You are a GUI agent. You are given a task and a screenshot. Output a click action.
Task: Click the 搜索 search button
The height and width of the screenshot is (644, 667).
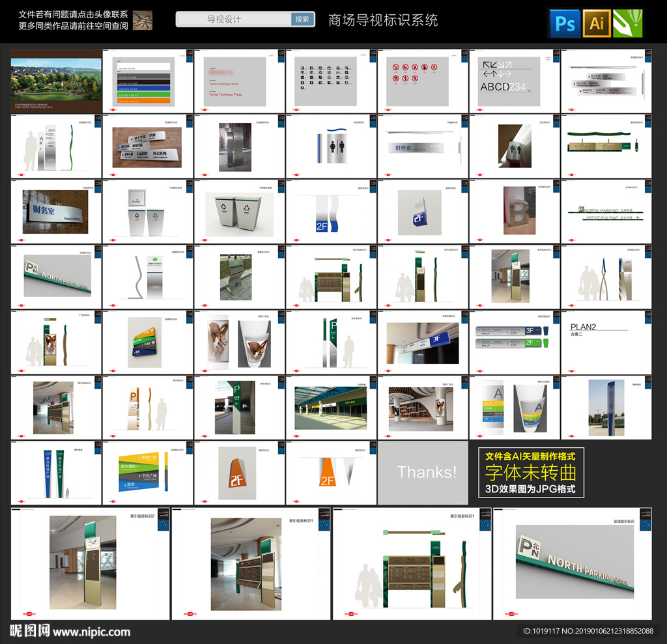[x=302, y=19]
